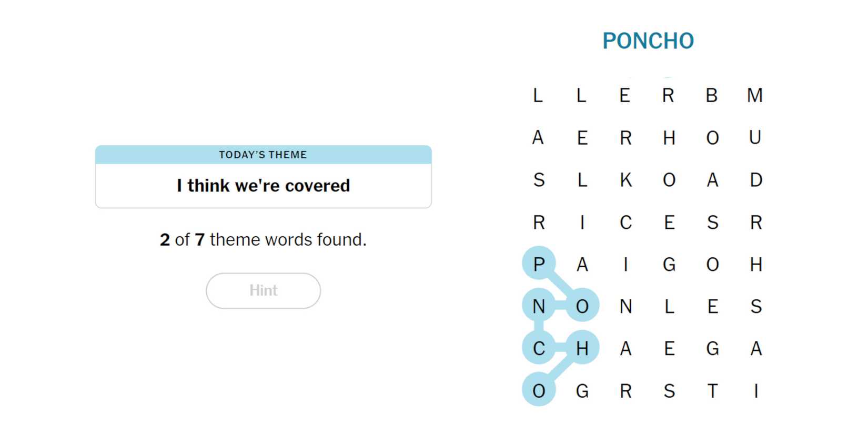Choose the letter D tile
This screenshot has height=434, width=868.
(x=756, y=180)
